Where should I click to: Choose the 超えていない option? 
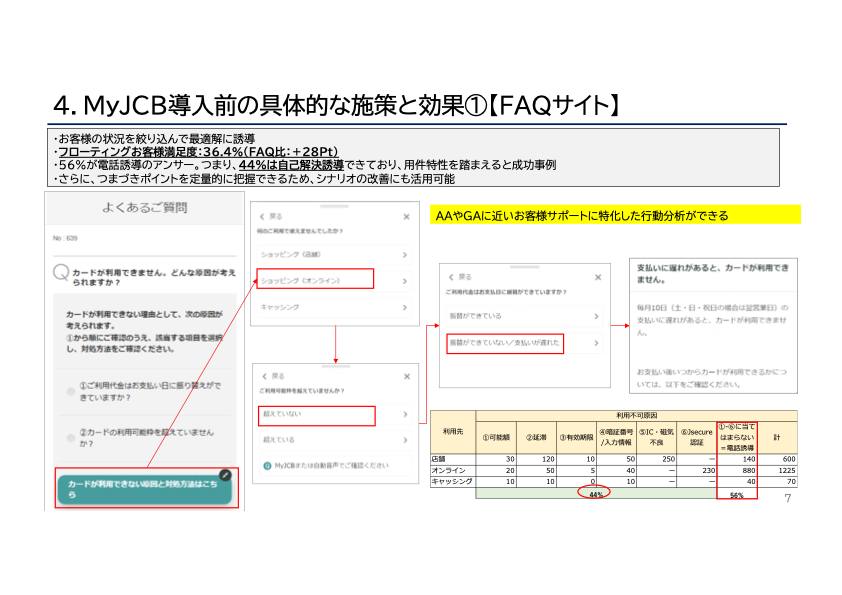[336, 414]
